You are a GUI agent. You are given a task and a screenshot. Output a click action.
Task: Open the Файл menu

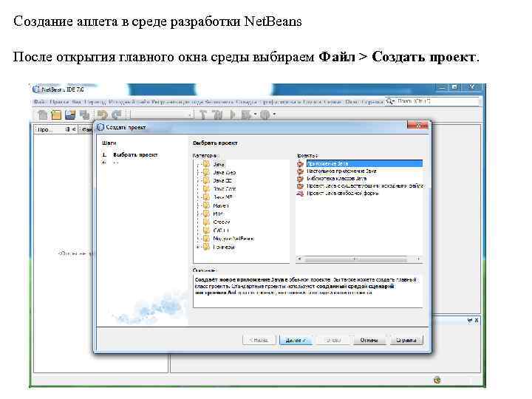[40, 102]
